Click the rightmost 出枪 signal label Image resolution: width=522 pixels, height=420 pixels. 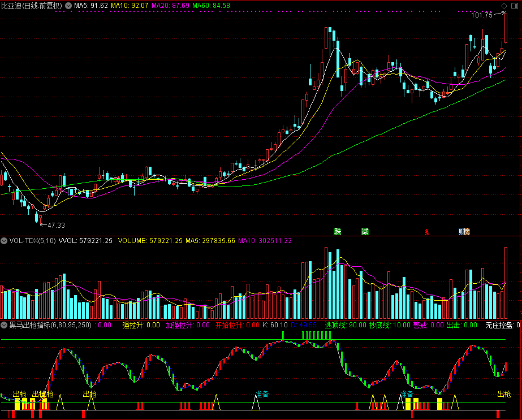(504, 395)
